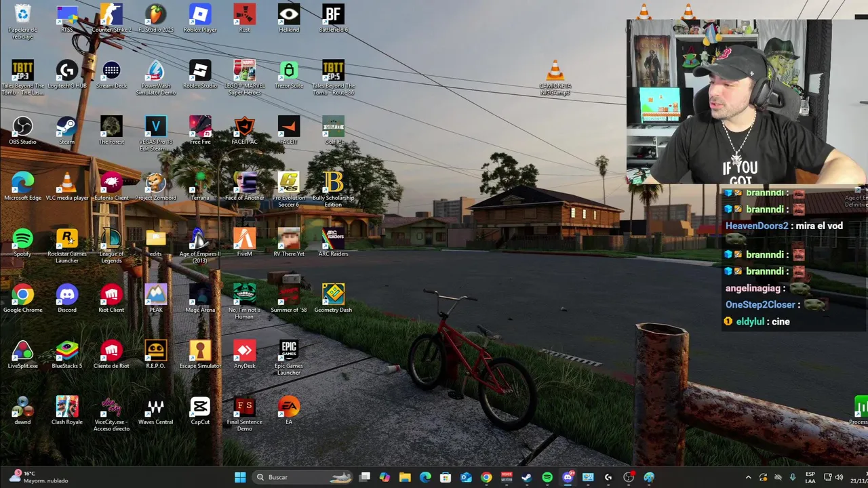The image size is (868, 488).
Task: Open the Papelera de reciclaje icon
Action: 22,21
